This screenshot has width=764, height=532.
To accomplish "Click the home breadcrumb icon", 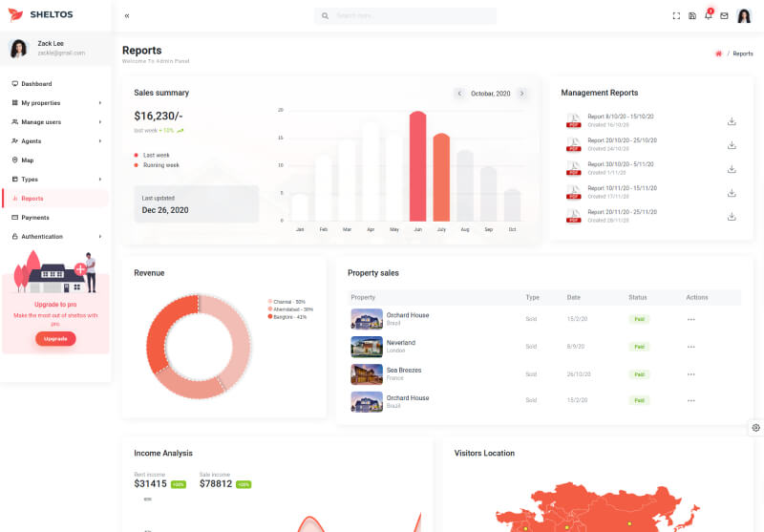I will tap(718, 53).
